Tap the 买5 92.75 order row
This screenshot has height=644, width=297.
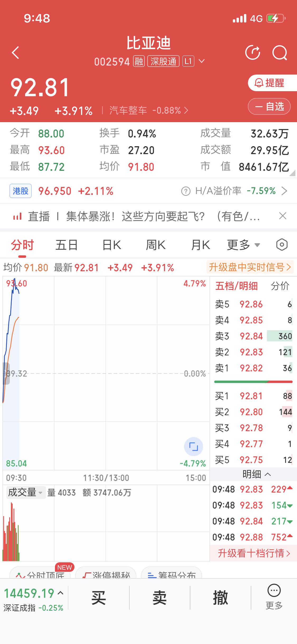253,460
